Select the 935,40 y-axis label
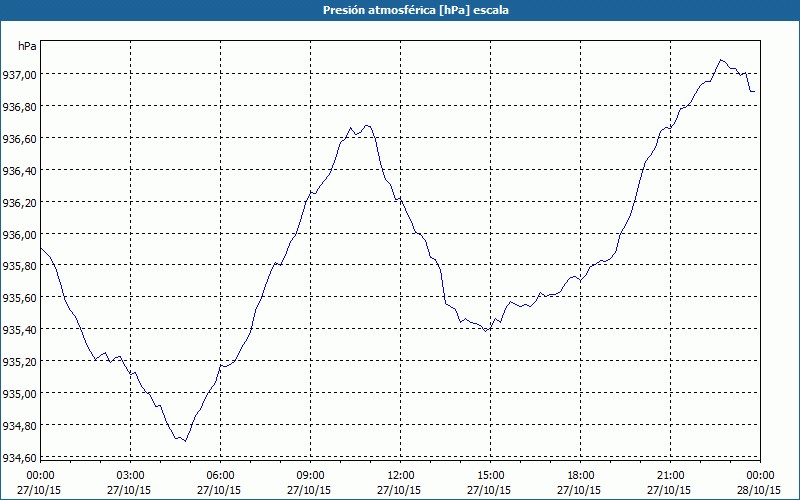800x500 pixels. (x=19, y=330)
